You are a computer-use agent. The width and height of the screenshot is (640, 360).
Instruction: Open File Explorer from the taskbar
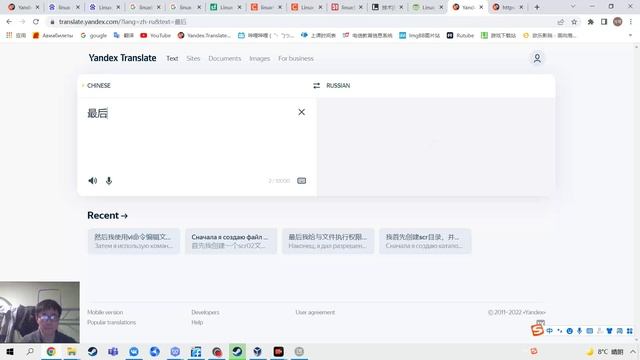point(72,351)
